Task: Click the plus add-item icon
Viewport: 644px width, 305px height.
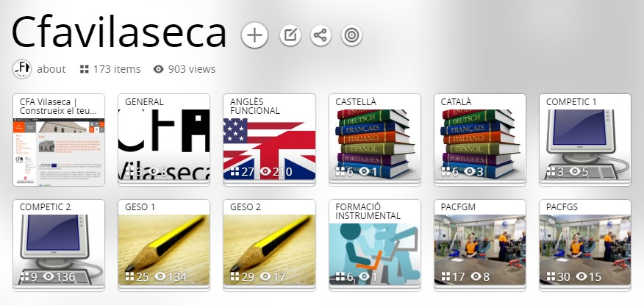Action: tap(254, 35)
